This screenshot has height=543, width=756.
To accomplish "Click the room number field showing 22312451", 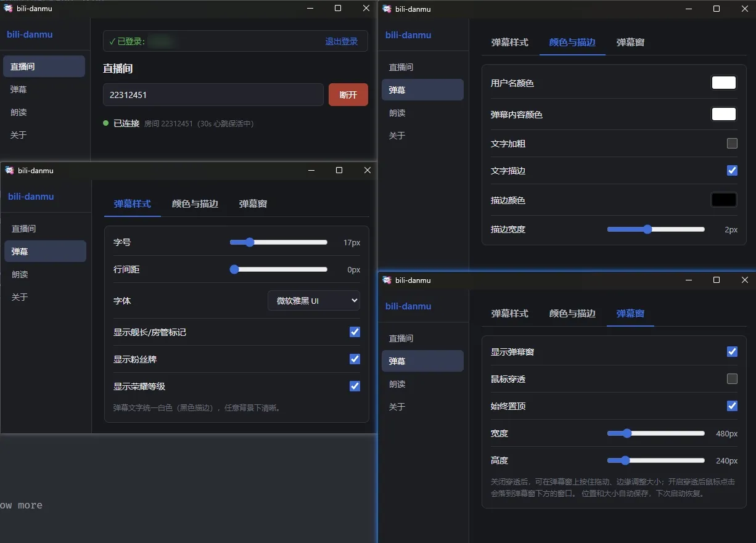I will 213,95.
